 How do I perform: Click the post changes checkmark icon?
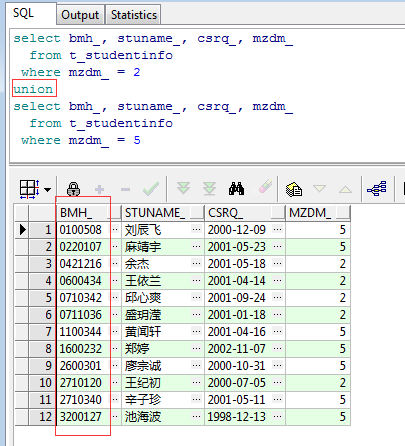click(151, 189)
